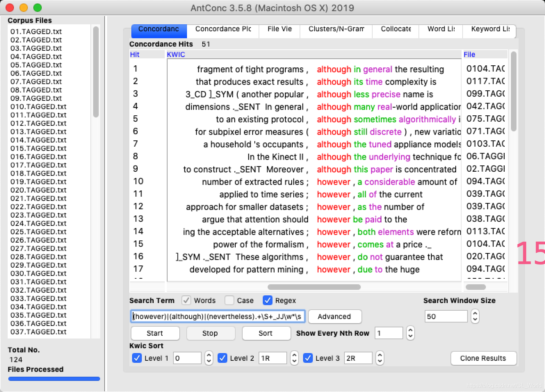Select 030.TAGGED.txt in Corpus Files

click(38, 273)
